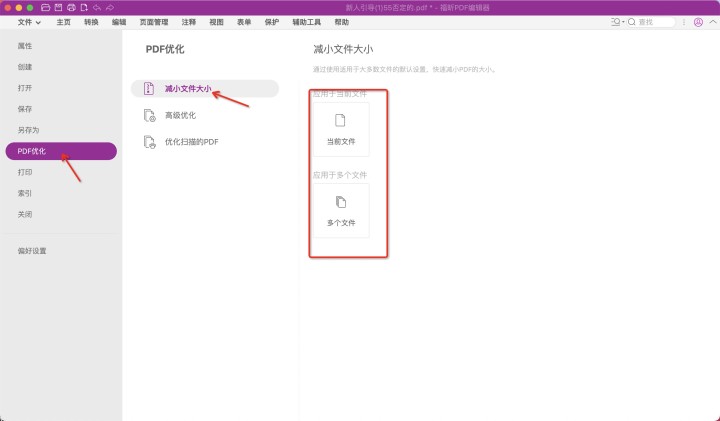Click the save icon in title bar
The image size is (720, 421).
point(58,7)
